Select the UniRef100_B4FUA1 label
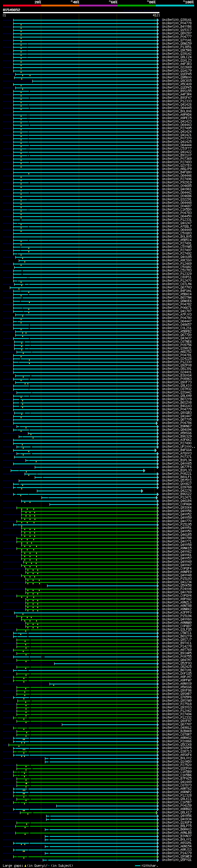 pyautogui.click(x=176, y=291)
